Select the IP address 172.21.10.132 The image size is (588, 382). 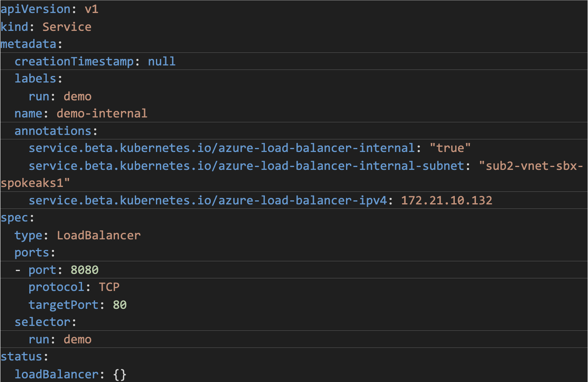pyautogui.click(x=446, y=200)
